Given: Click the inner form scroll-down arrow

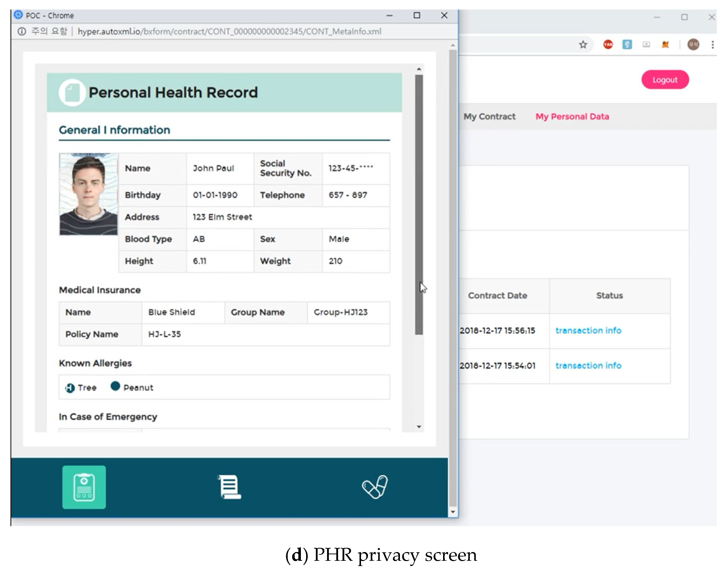Looking at the screenshot, I should (419, 427).
